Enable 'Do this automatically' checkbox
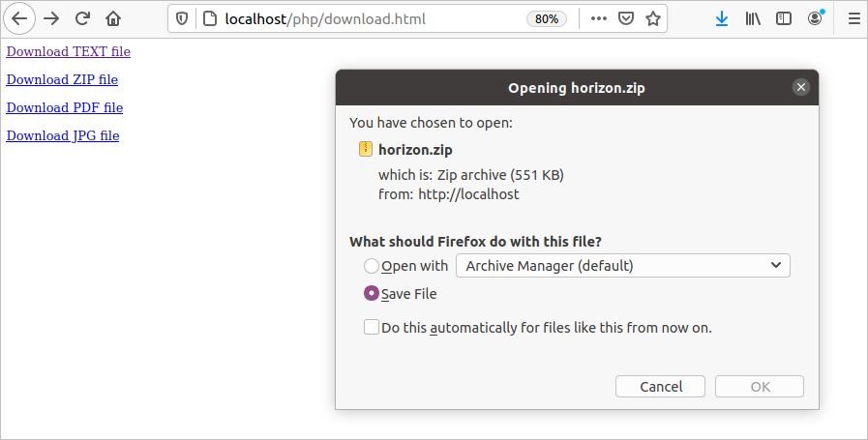The width and height of the screenshot is (868, 440). pos(372,328)
